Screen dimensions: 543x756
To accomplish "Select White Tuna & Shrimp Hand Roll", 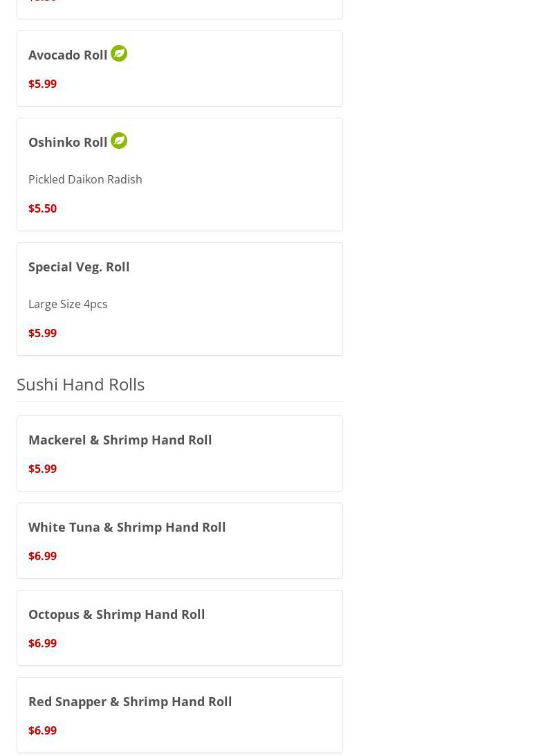I will point(127,527).
